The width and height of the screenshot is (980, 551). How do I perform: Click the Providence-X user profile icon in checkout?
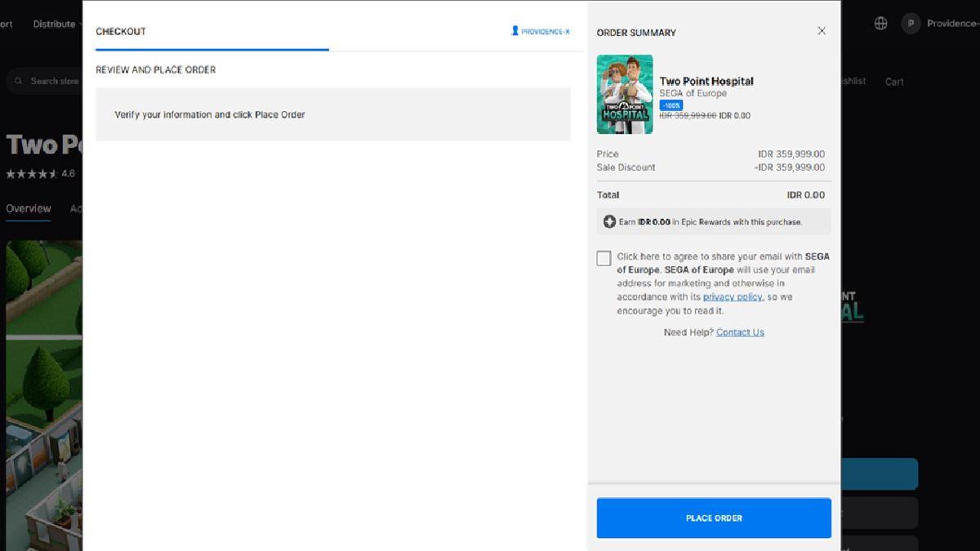(x=515, y=31)
